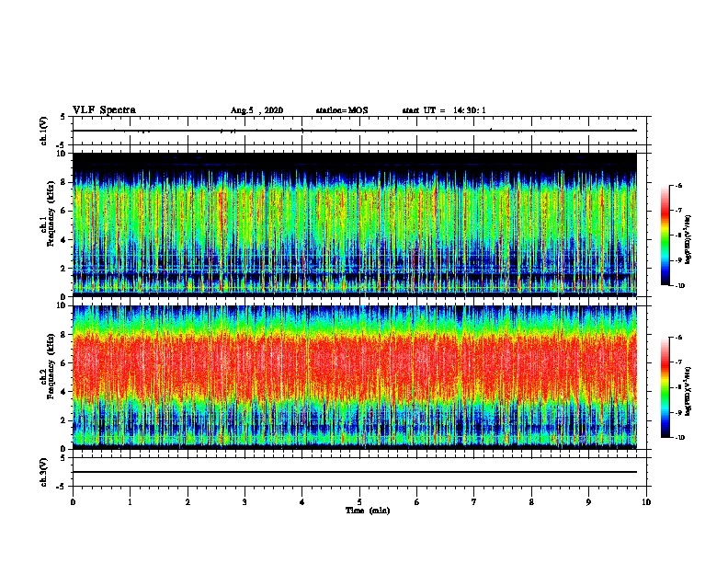The image size is (728, 563).
Task: Click the "8" frequency tick of ch.2 axis
Action: point(65,335)
